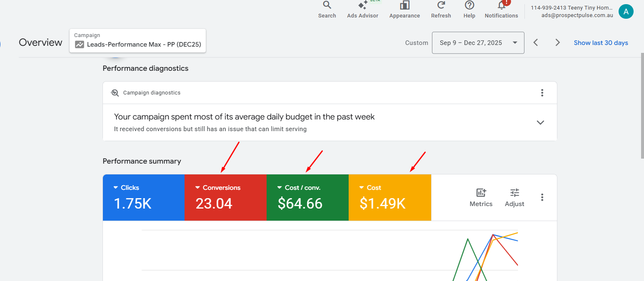Open the account avatar A
The image size is (644, 281).
tap(626, 12)
